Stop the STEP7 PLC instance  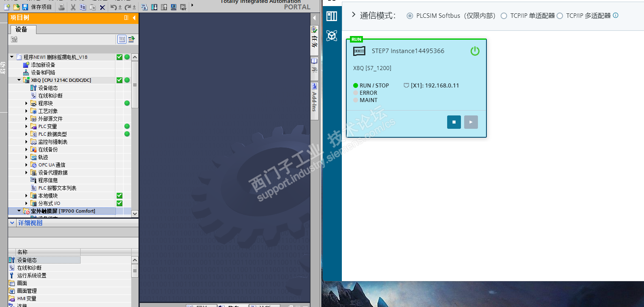(x=454, y=122)
